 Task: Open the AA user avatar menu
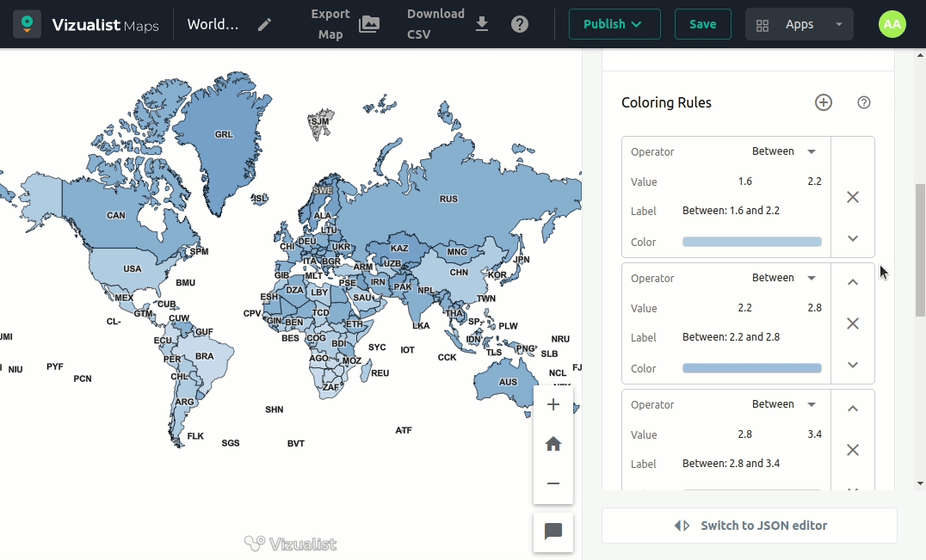(x=892, y=24)
